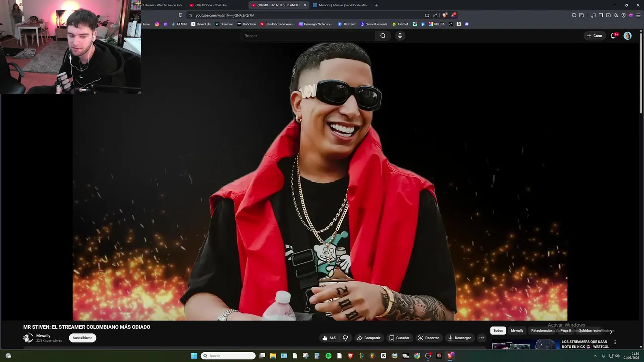Show more filter chips with right chevron

click(611, 331)
